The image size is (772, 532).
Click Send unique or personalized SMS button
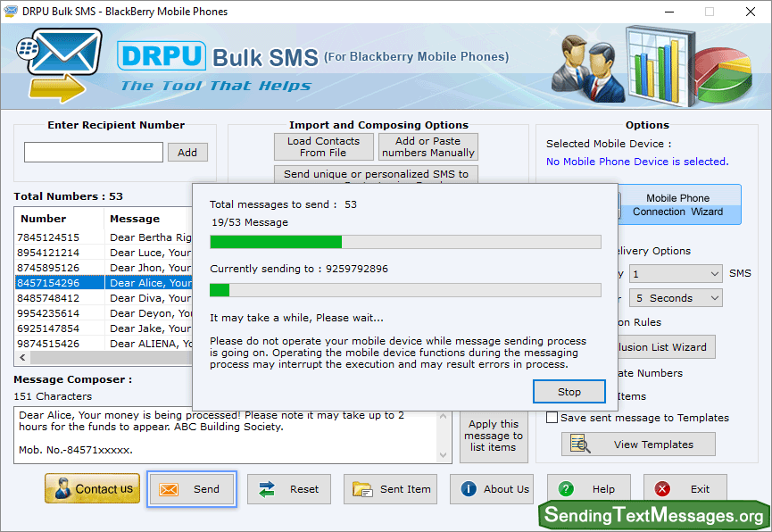376,174
